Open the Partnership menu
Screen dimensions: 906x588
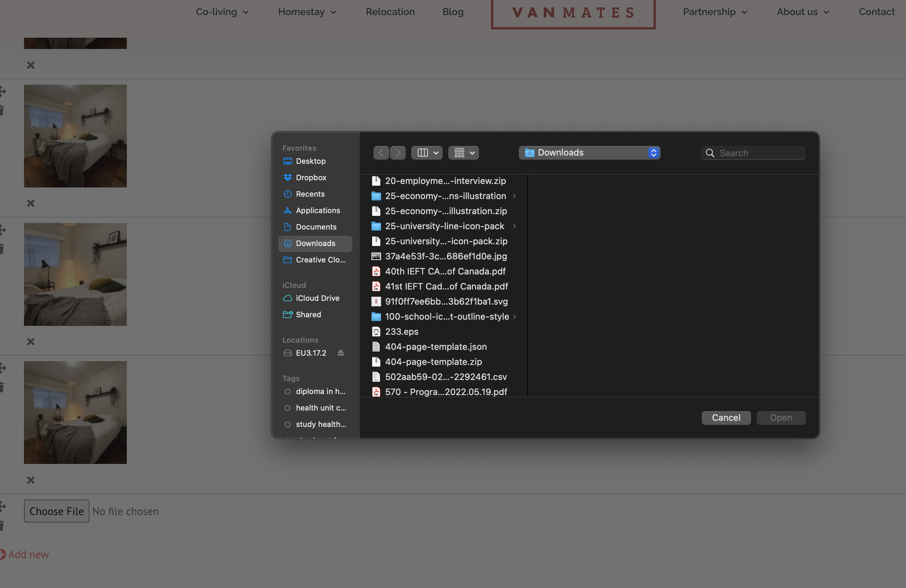click(715, 12)
